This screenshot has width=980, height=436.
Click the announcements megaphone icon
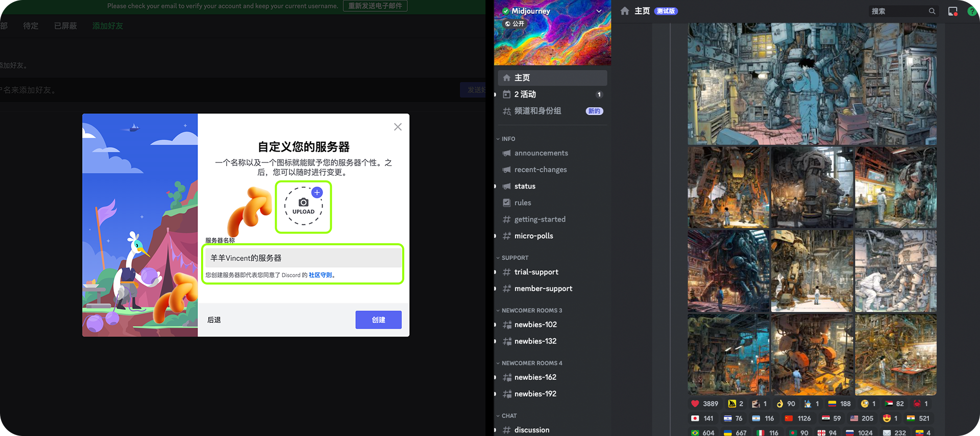point(506,153)
